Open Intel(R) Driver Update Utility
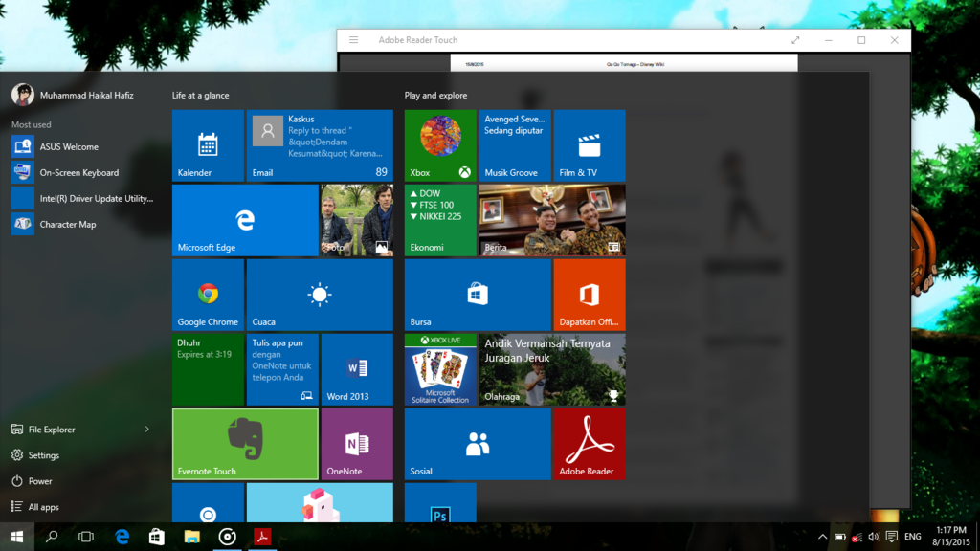The width and height of the screenshot is (980, 551). 82,199
